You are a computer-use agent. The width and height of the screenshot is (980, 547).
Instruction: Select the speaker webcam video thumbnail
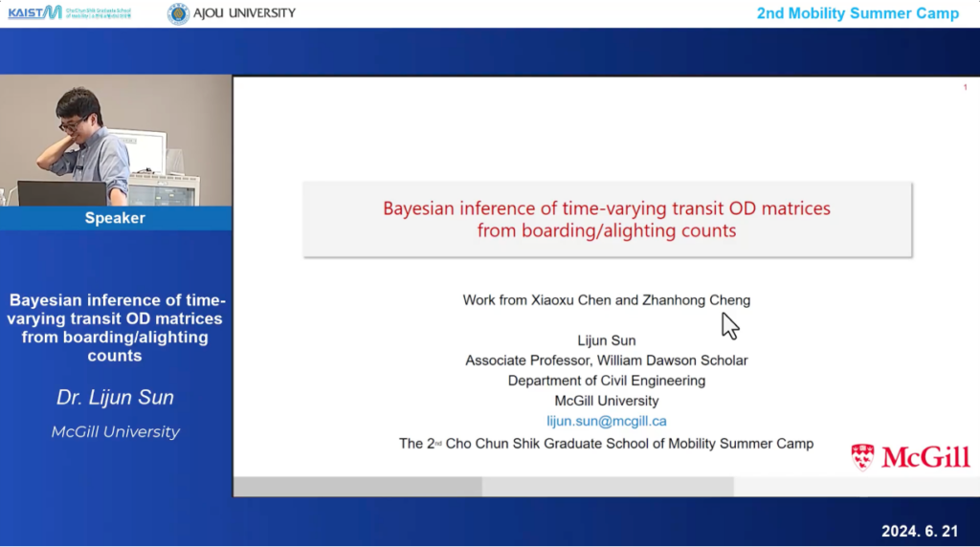coord(116,141)
